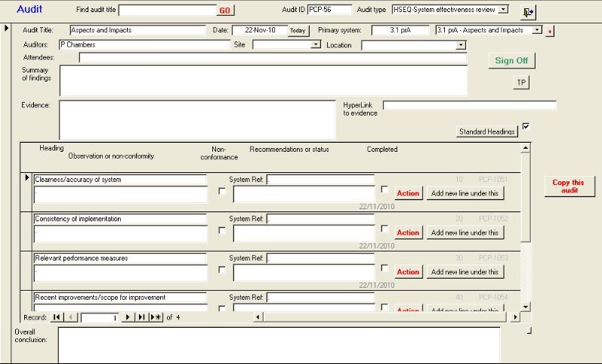
Task: Click the exit door icon button
Action: [x=528, y=13]
